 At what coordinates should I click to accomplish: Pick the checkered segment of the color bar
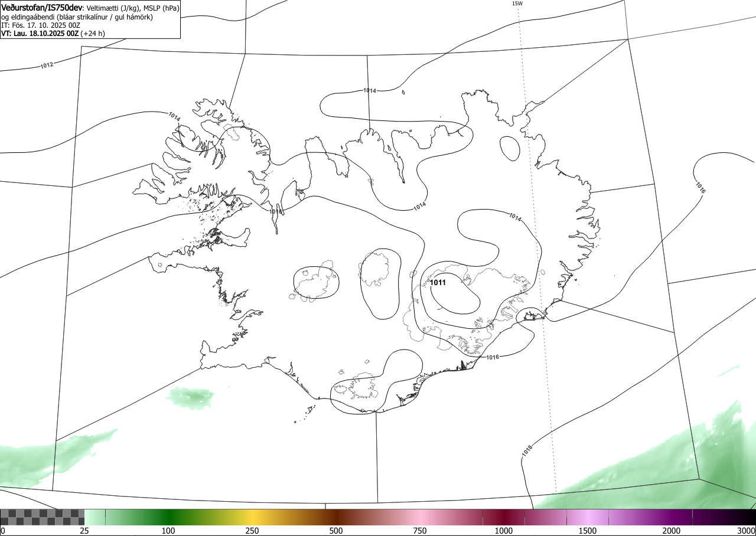tap(43, 517)
